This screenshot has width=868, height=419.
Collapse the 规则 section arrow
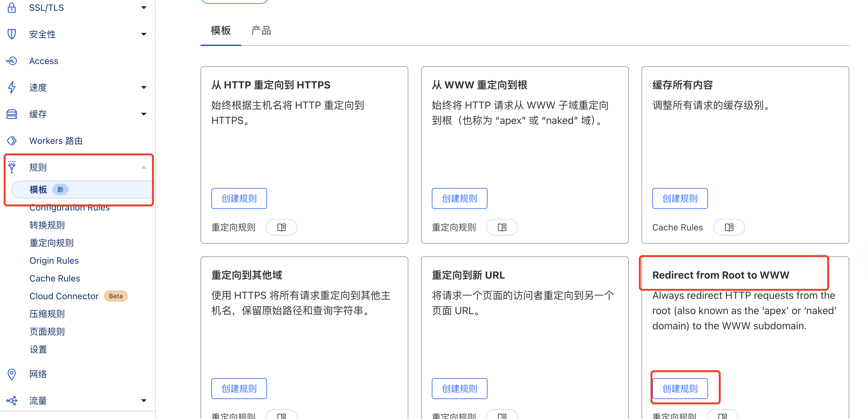[x=144, y=167]
